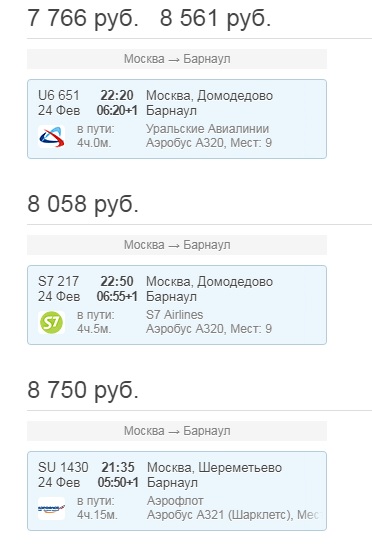Click the Aeroflot logo icon
This screenshot has width=372, height=550.
[x=52, y=508]
